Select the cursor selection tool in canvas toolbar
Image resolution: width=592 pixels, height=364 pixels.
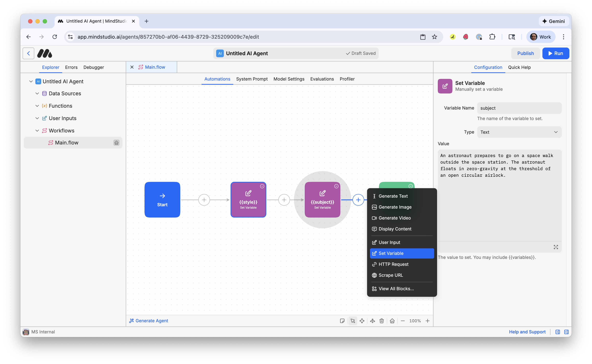click(353, 321)
